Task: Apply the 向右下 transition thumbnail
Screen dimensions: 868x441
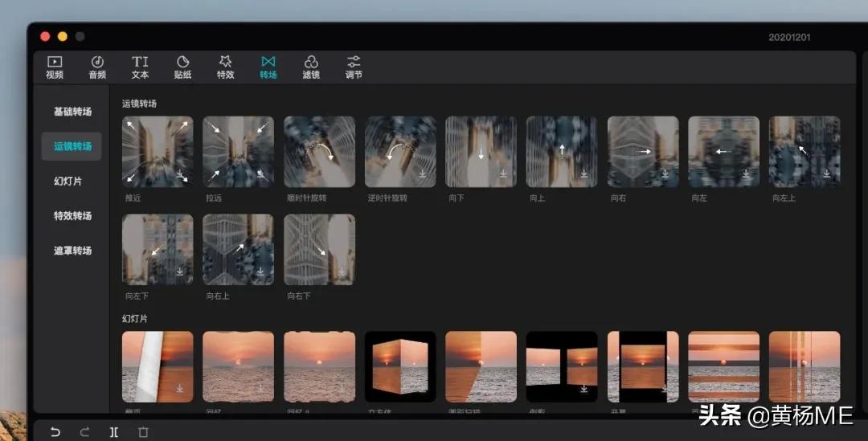Action: pos(319,249)
